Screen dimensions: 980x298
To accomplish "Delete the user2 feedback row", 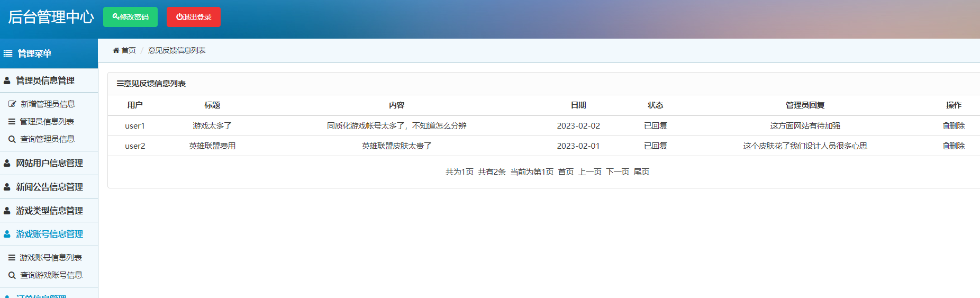I will click(954, 146).
